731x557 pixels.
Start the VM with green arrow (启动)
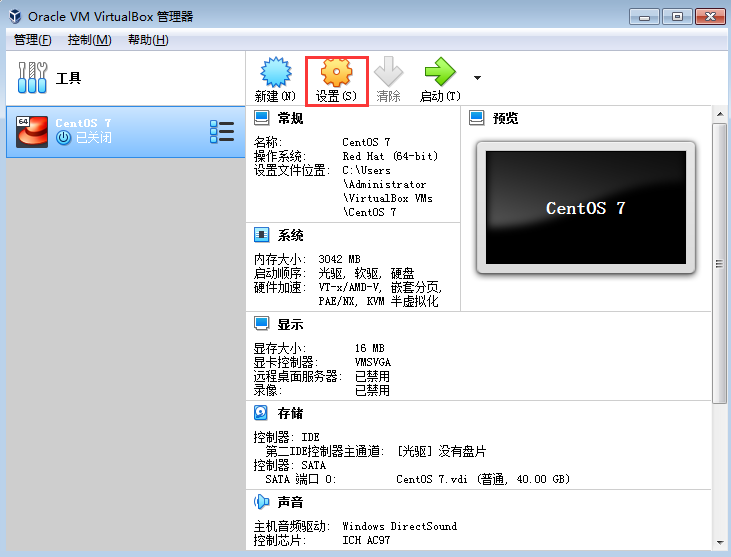(x=440, y=71)
